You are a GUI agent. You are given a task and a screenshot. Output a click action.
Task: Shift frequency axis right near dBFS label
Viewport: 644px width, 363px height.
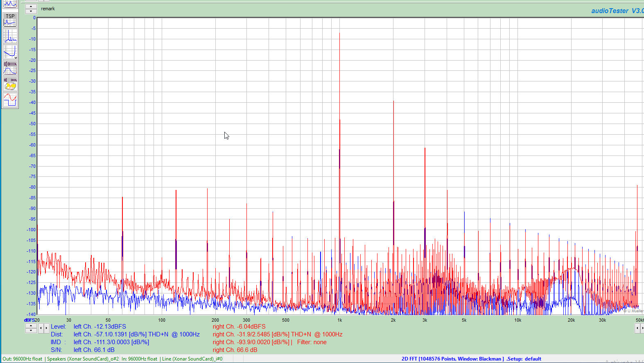click(46, 328)
